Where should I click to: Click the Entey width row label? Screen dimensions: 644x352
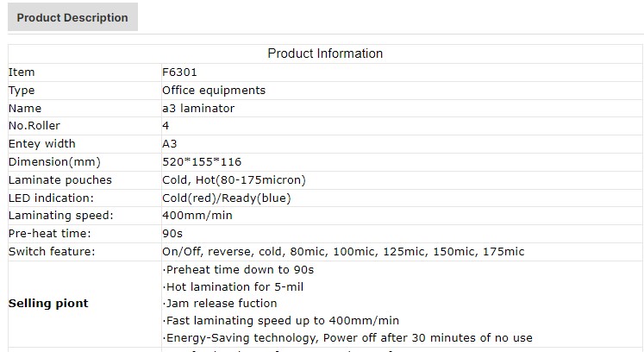pos(41,144)
